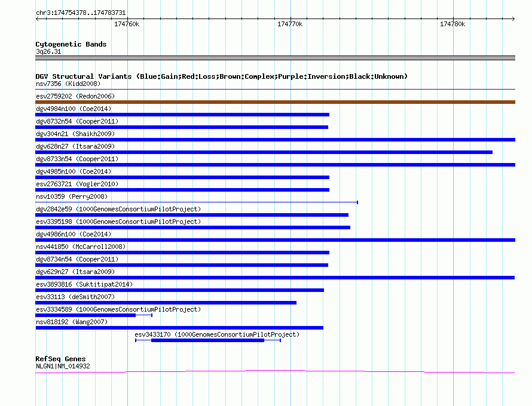532x406 pixels.
Task: Click the 174770k ruler tick label
Action: click(290, 24)
